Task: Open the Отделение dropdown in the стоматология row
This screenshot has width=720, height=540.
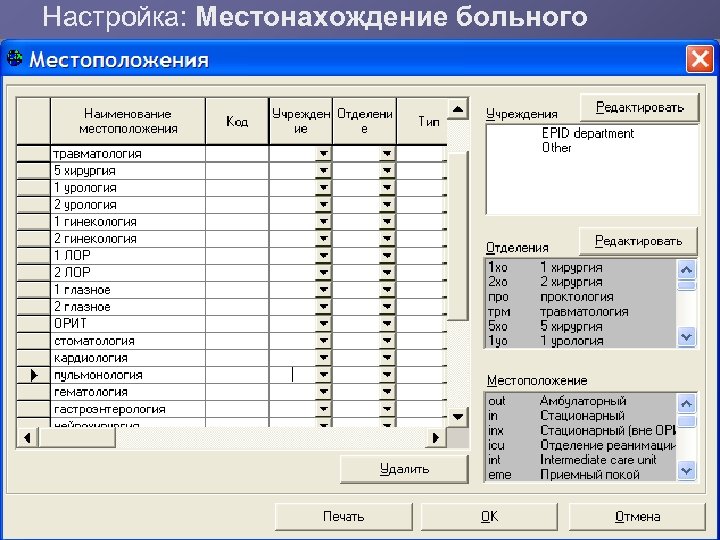Action: pos(387,341)
